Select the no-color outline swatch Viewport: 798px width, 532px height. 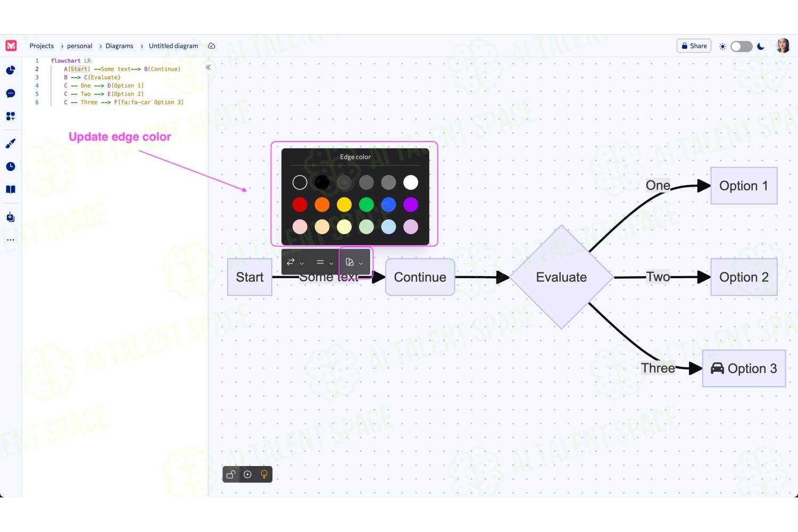pyautogui.click(x=300, y=182)
